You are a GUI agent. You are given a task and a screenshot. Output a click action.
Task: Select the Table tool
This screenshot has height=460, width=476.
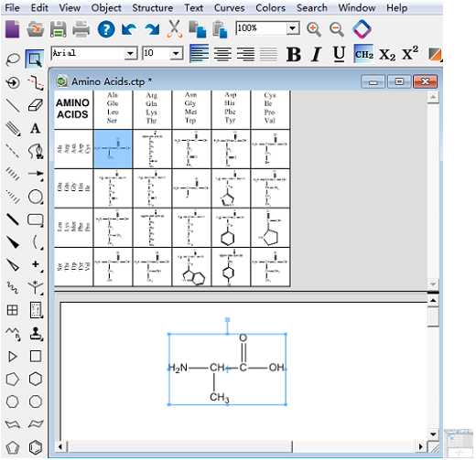pyautogui.click(x=12, y=310)
